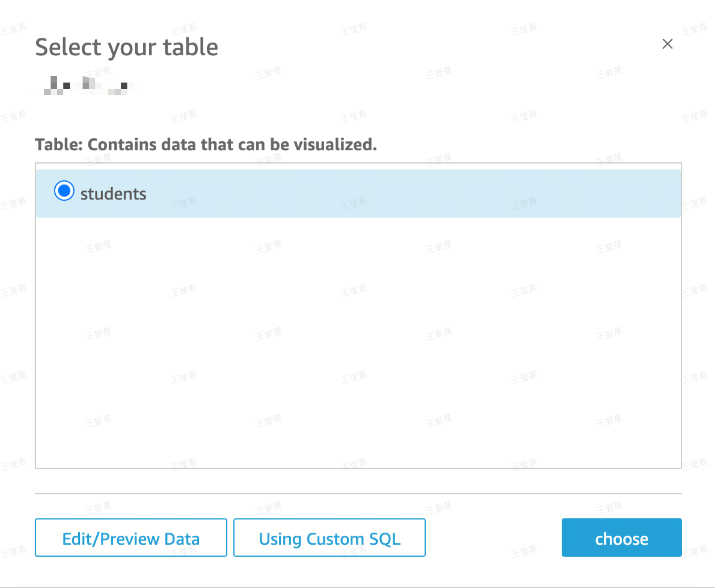Click the Select your table heading

[126, 47]
